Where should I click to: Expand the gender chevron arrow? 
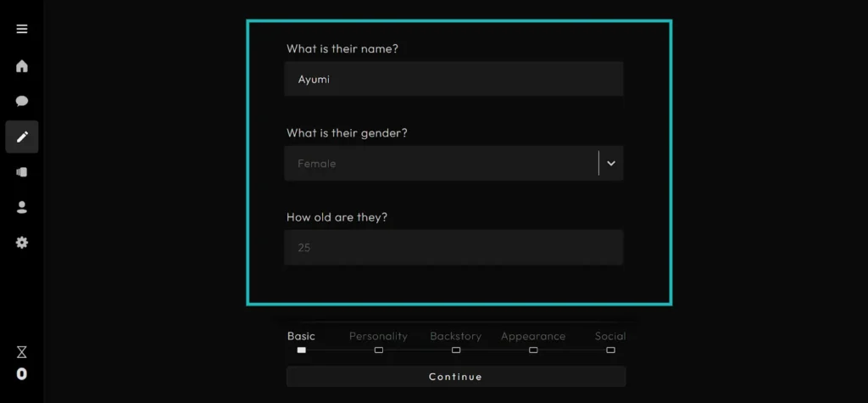pyautogui.click(x=610, y=164)
